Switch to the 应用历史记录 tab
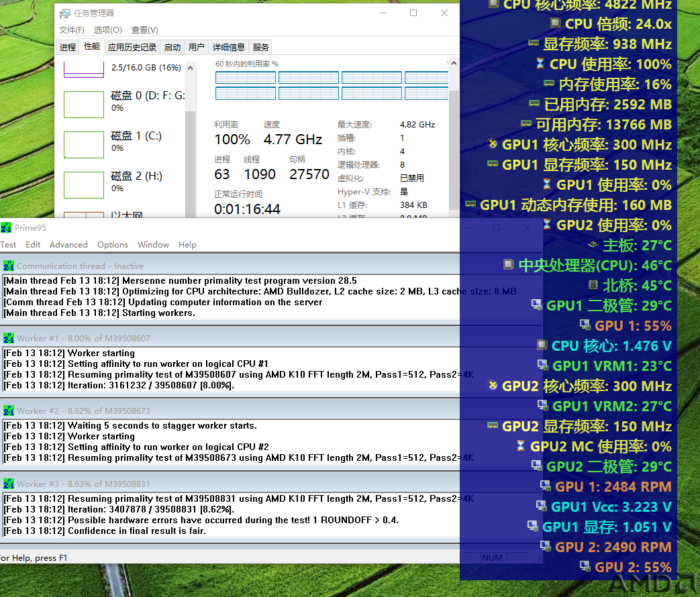The height and width of the screenshot is (597, 700). click(x=132, y=48)
